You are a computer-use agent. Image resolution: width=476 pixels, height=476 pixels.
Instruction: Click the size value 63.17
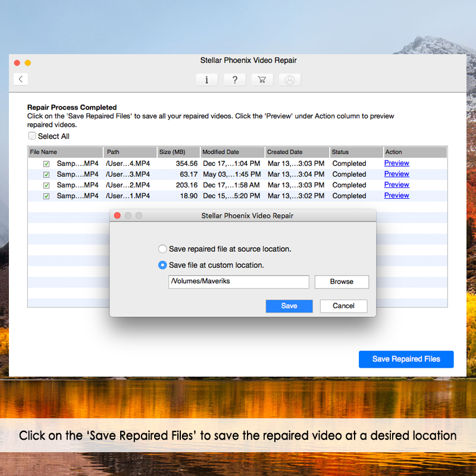pos(189,174)
